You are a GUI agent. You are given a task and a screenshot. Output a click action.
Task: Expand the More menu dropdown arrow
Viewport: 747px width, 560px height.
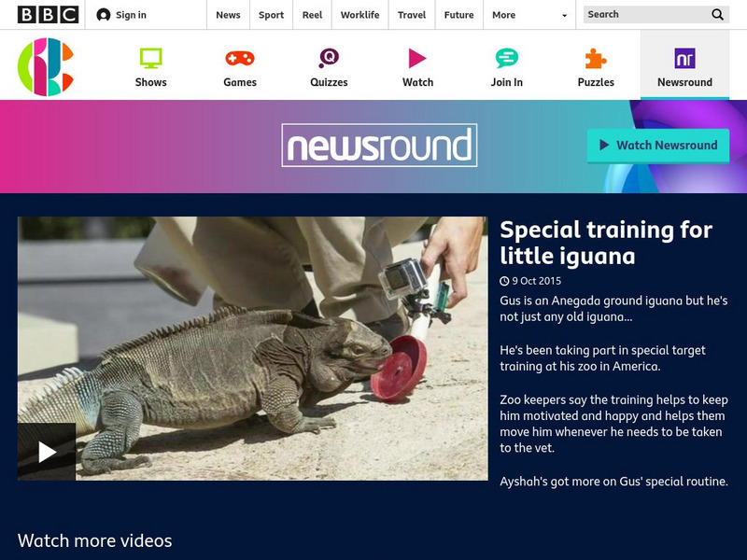point(565,15)
